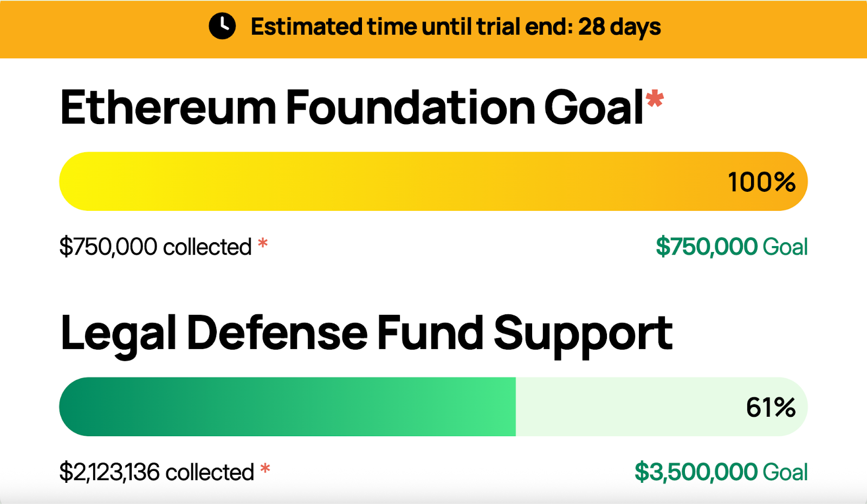The image size is (867, 504).
Task: Click the yellow Ethereum Foundation progress bar
Action: pyautogui.click(x=433, y=182)
